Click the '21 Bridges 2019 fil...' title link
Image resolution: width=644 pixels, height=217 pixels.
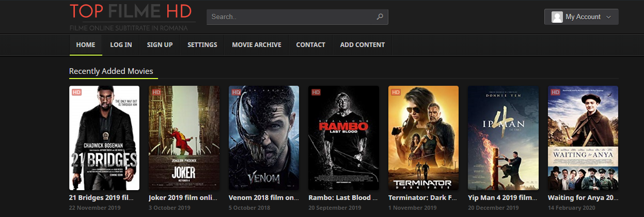pos(102,198)
